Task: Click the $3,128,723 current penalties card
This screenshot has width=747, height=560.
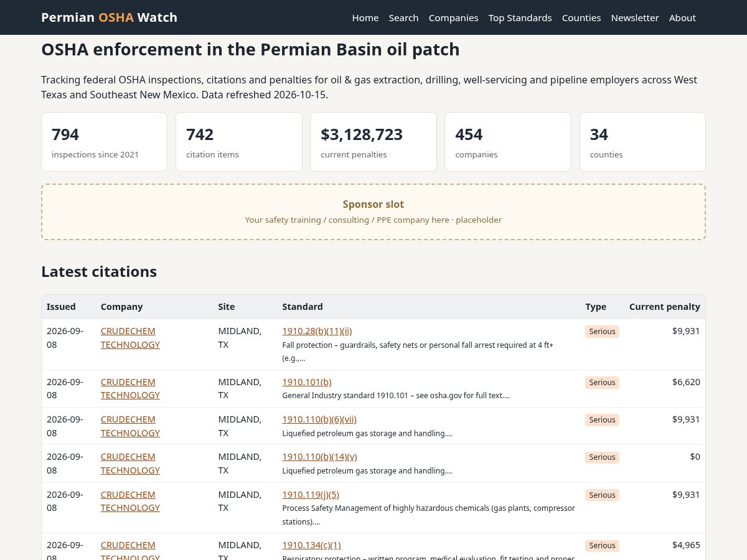Action: (374, 142)
